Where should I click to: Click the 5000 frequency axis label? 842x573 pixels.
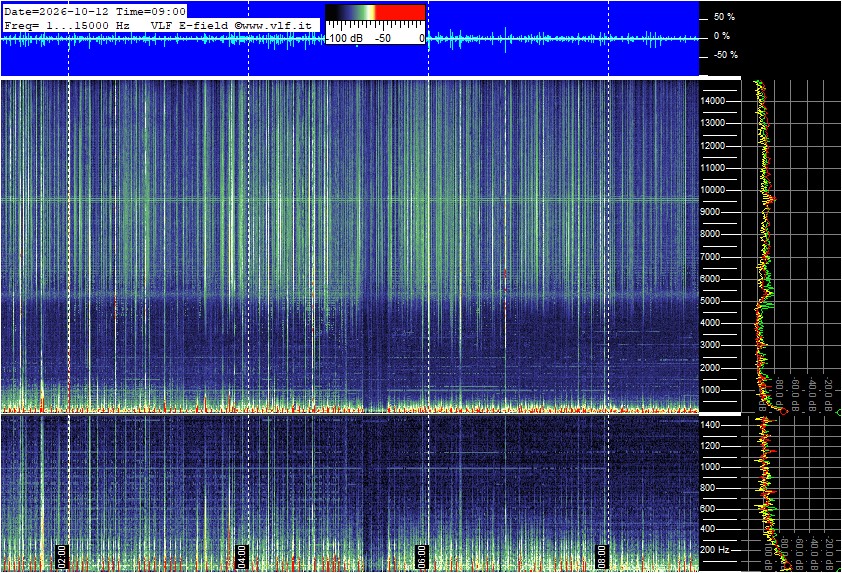click(710, 301)
